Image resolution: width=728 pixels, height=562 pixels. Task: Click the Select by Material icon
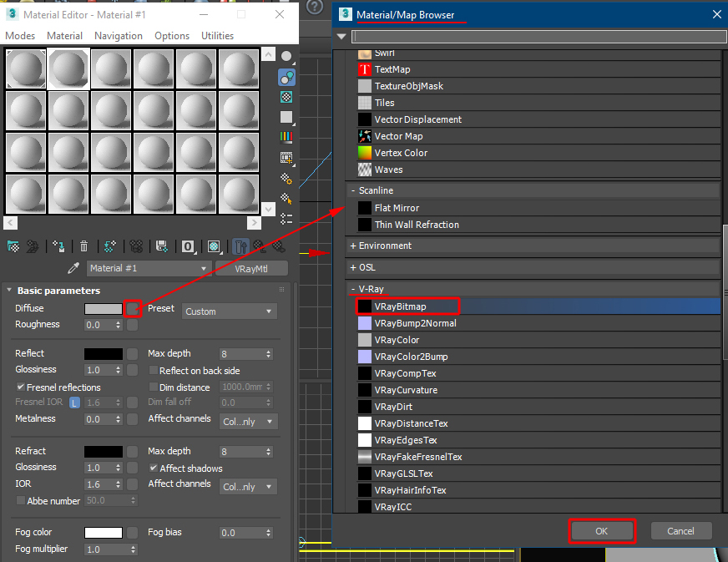pyautogui.click(x=286, y=198)
